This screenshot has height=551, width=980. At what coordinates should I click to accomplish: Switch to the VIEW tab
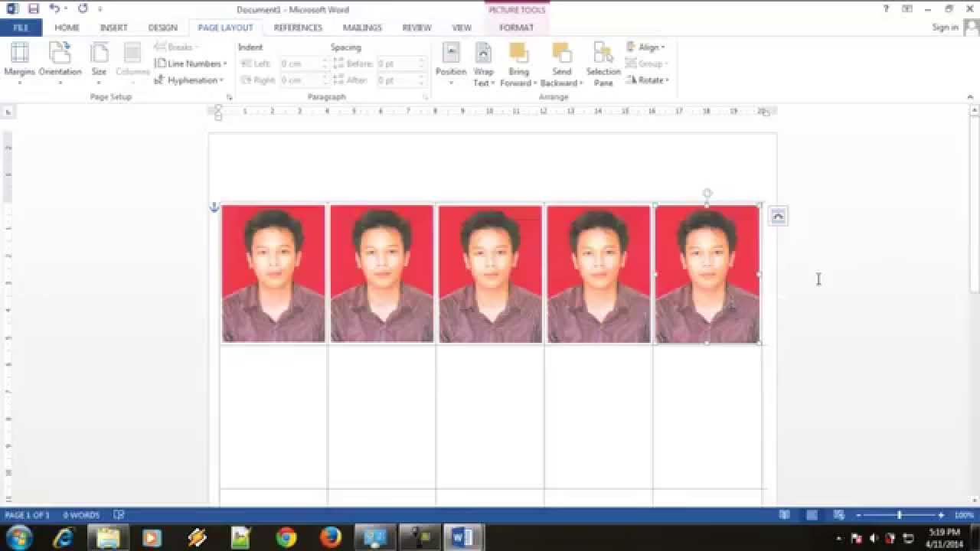coord(462,28)
